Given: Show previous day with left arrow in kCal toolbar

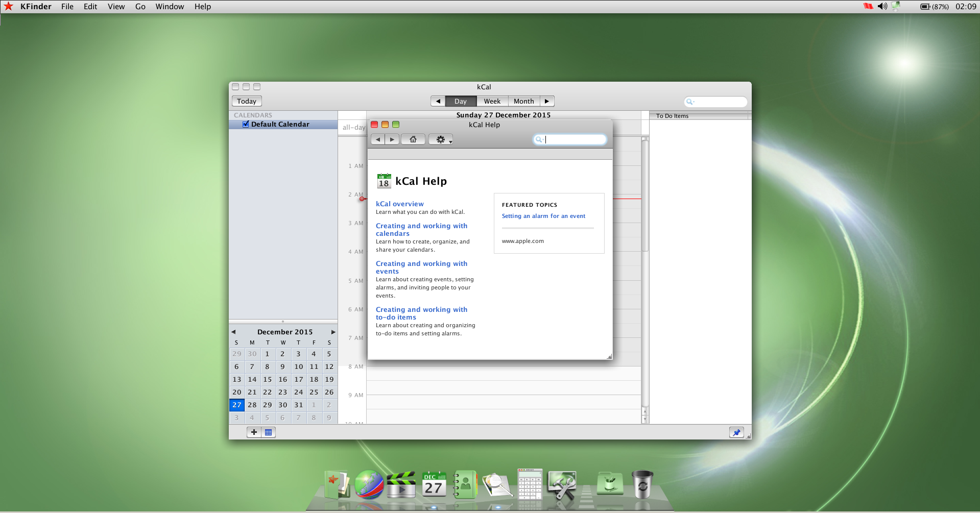Looking at the screenshot, I should [x=438, y=101].
